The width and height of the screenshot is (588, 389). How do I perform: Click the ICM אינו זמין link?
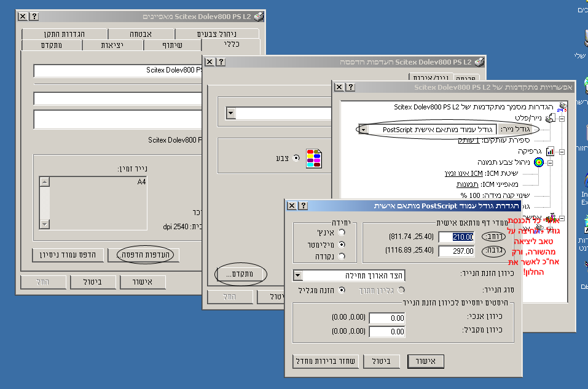click(x=463, y=173)
